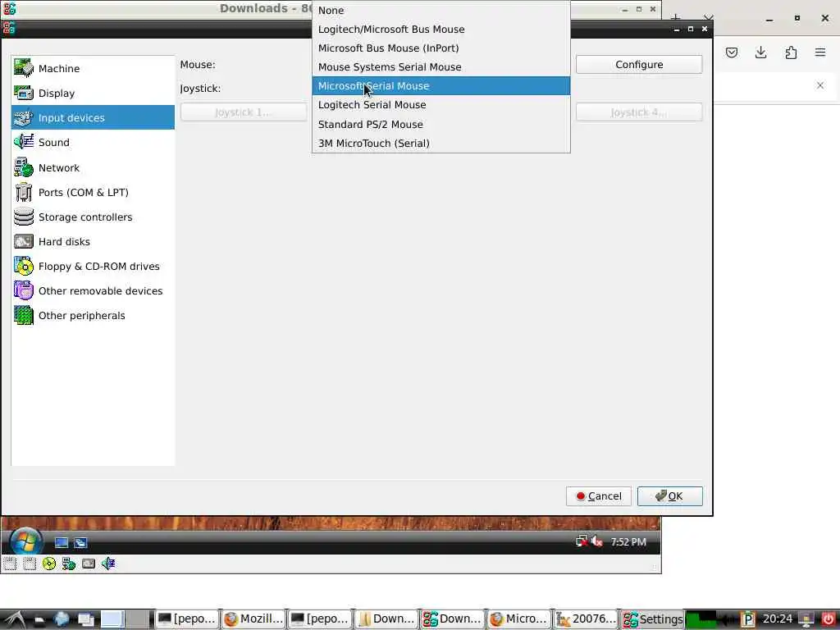Choose Logitech Serial Mouse option

pos(441,105)
